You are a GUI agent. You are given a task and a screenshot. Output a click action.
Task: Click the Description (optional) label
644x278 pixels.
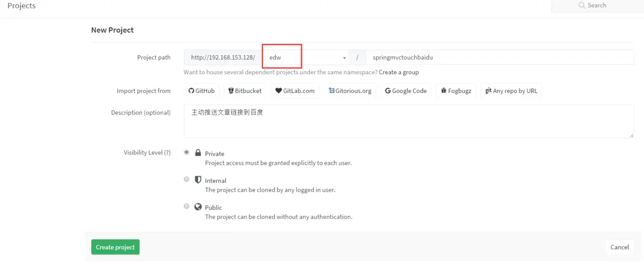point(141,113)
